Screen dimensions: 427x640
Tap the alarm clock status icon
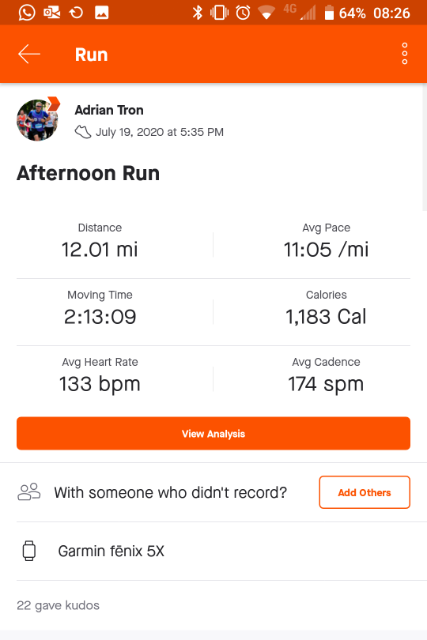pos(243,13)
